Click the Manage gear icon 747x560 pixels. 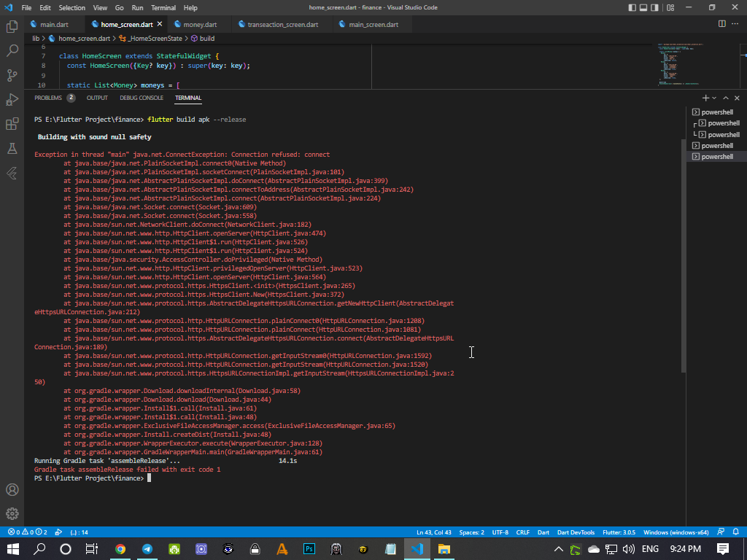[12, 514]
